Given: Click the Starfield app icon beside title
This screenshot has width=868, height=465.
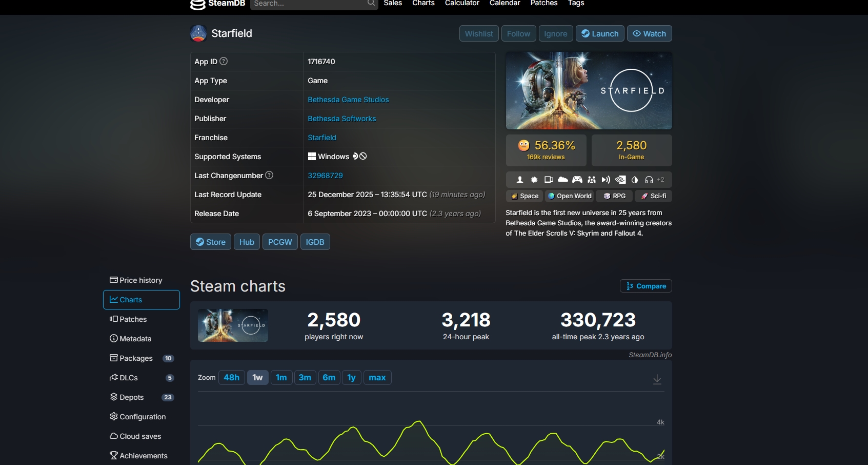Looking at the screenshot, I should [x=198, y=33].
